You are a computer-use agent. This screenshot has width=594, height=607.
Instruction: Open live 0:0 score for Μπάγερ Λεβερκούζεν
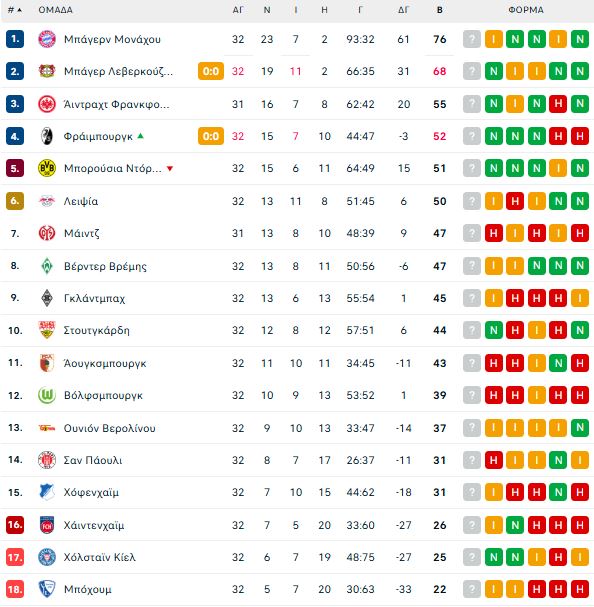pos(211,71)
